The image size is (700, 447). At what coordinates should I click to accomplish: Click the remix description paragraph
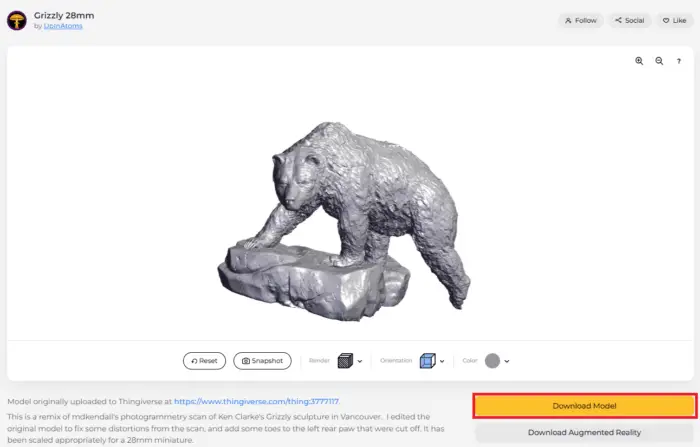[x=225, y=428]
